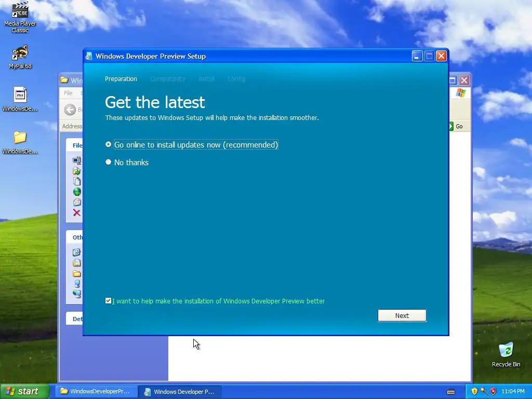Click the Address bar label in Explorer
This screenshot has height=399, width=532.
(72, 126)
